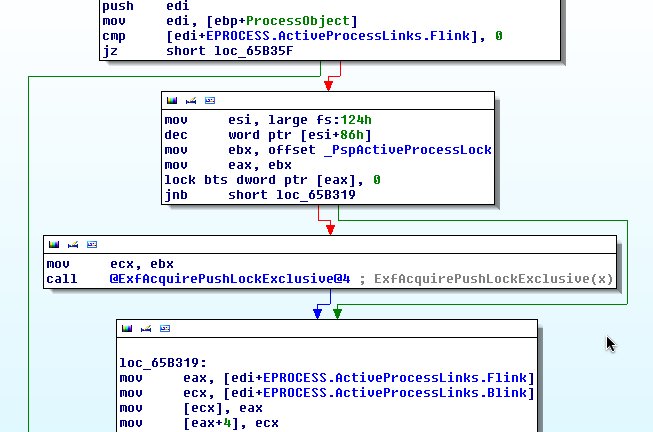This screenshot has width=653, height=432.
Task: Click @ExfAcquirePushLockExclusive@4 call target
Action: coord(230,279)
